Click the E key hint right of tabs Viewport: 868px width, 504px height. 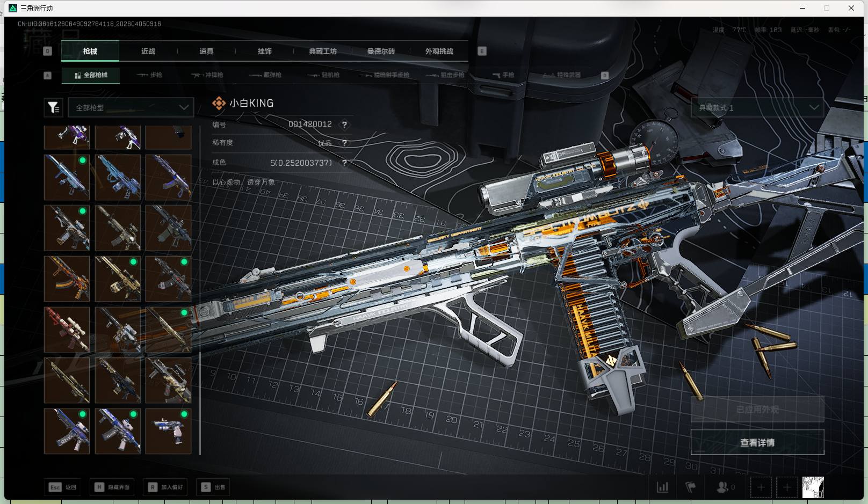(x=482, y=51)
